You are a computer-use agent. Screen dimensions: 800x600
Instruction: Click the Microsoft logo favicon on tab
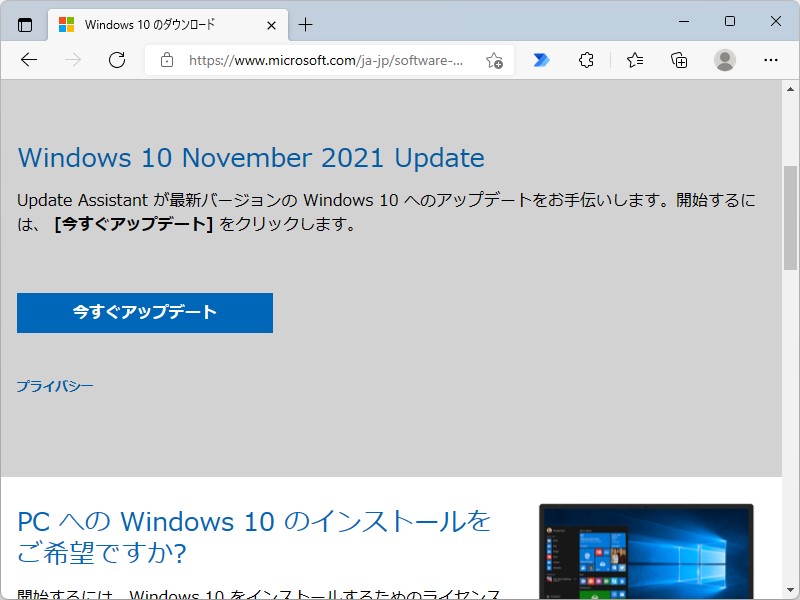point(66,24)
